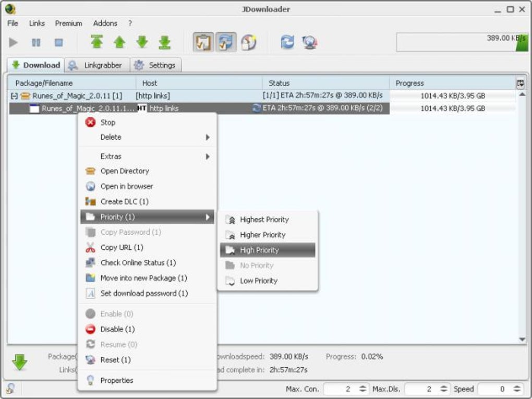
Task: Click the table scrollbar down arrow
Action: [x=523, y=340]
